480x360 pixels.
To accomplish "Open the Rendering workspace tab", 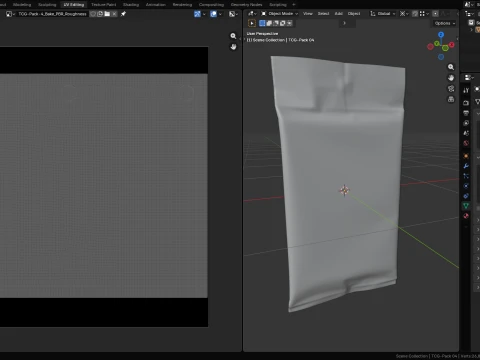I will pos(182,5).
